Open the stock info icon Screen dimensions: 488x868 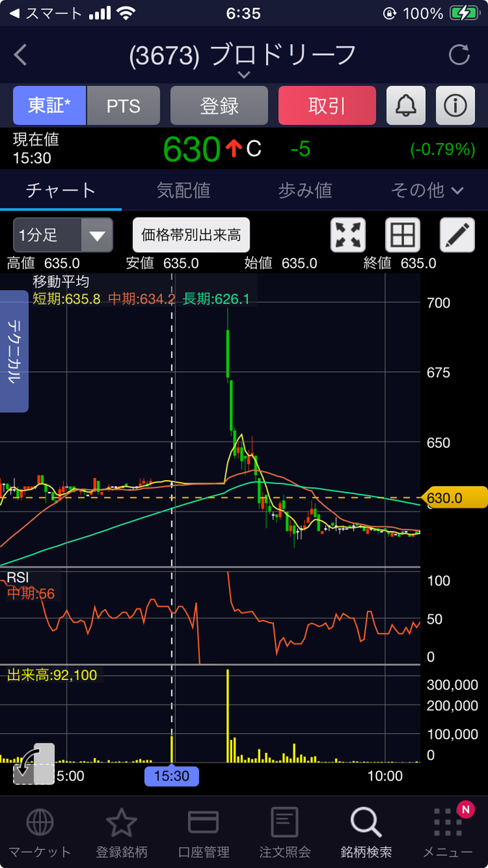[455, 106]
